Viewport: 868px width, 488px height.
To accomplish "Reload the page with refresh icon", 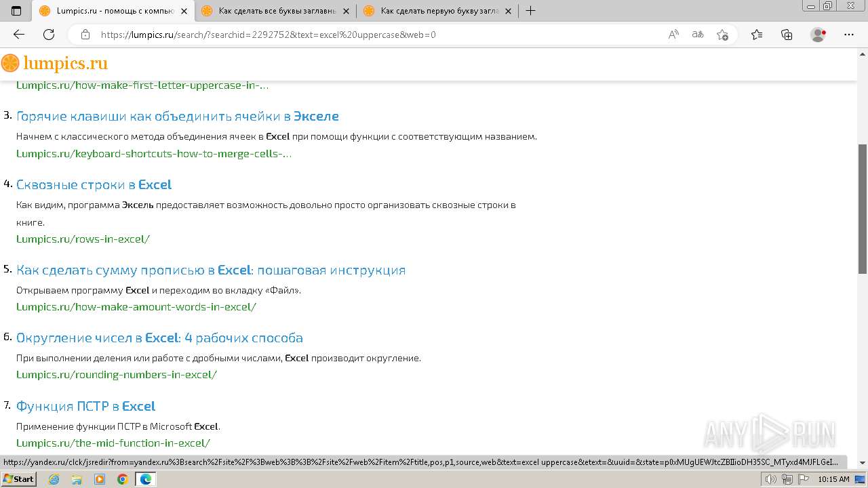I will point(49,35).
